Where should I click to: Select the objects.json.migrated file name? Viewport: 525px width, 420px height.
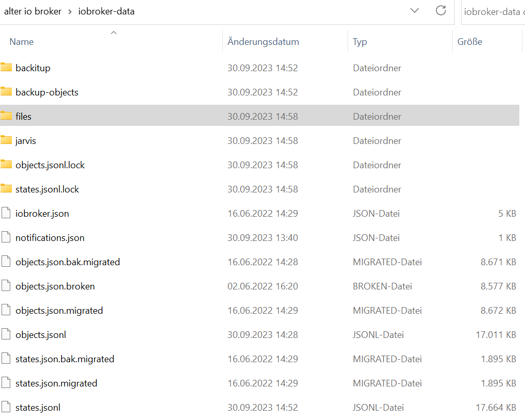(59, 311)
